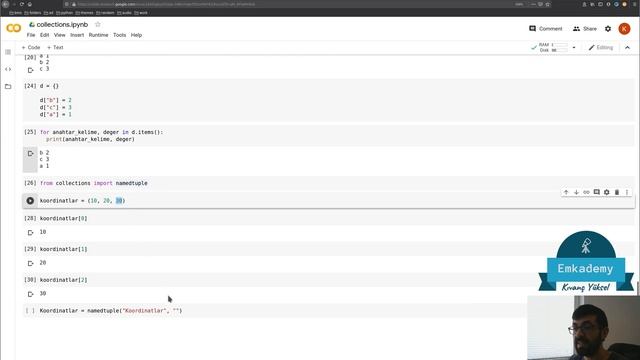This screenshot has width=640, height=360.
Task: Run the empty-bracket namedtuple cell
Action: click(30, 311)
